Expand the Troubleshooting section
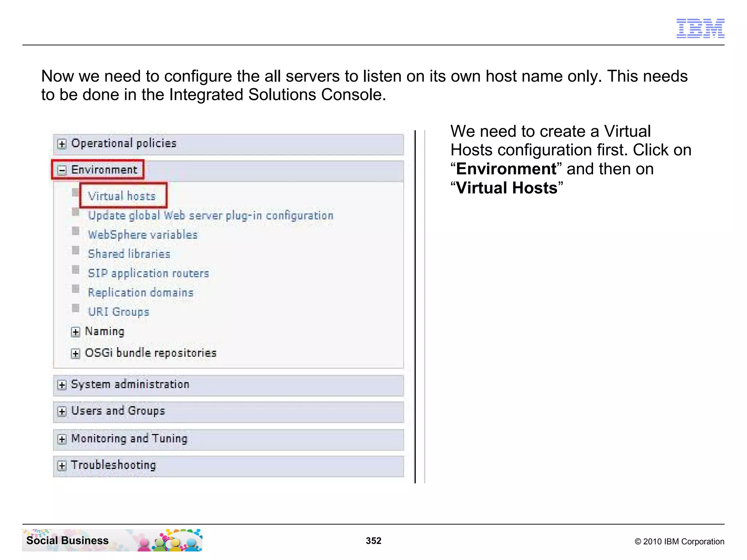Image resolution: width=747 pixels, height=560 pixels. pyautogui.click(x=62, y=466)
